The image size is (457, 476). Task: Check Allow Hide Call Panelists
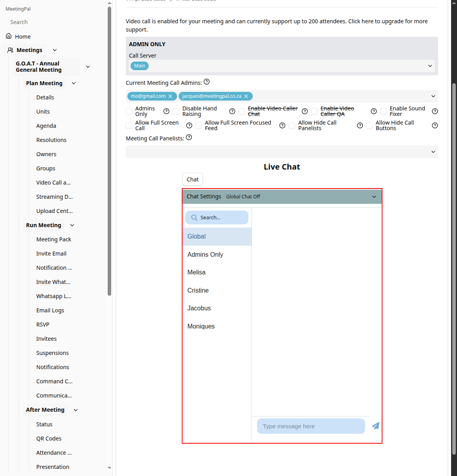coord(292,125)
